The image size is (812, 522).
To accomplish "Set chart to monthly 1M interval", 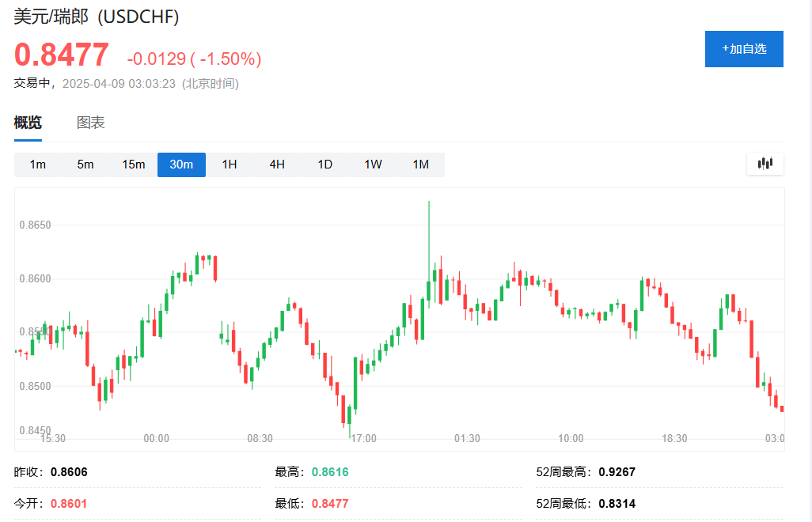I will click(x=420, y=165).
